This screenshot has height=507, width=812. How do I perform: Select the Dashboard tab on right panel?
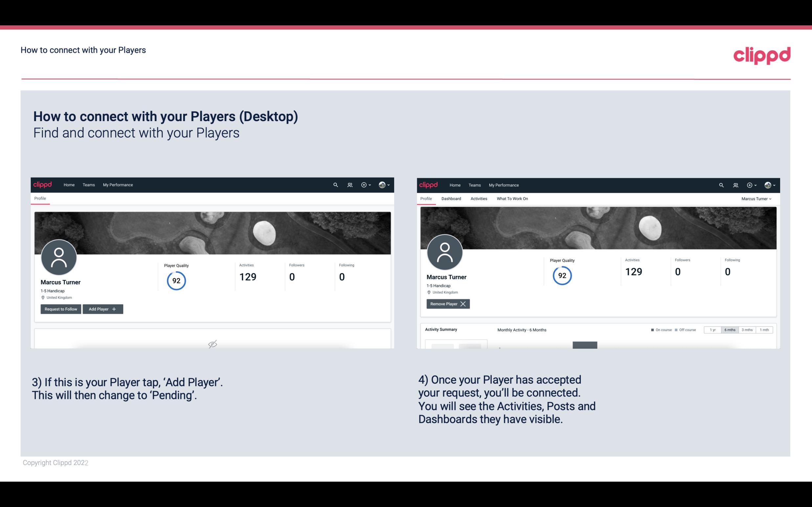click(x=451, y=199)
